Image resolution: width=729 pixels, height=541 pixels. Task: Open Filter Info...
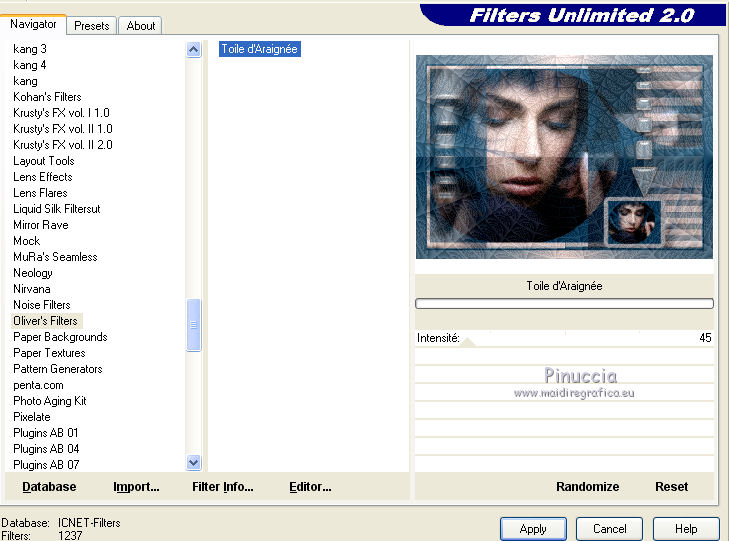[223, 487]
